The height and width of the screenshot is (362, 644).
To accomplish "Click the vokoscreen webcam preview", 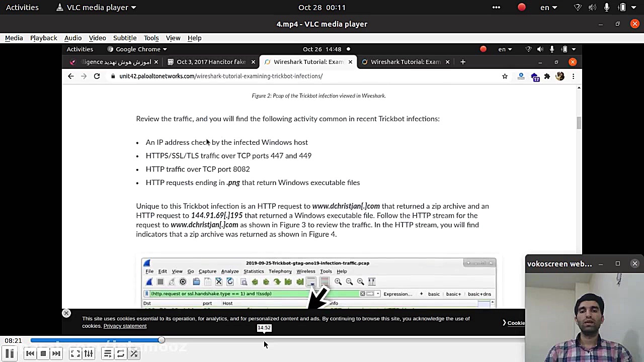I will coord(584,317).
